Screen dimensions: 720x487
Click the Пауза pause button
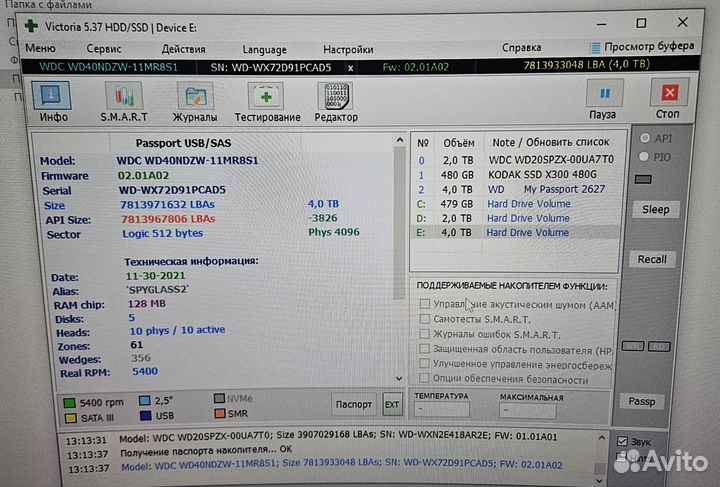tap(603, 99)
